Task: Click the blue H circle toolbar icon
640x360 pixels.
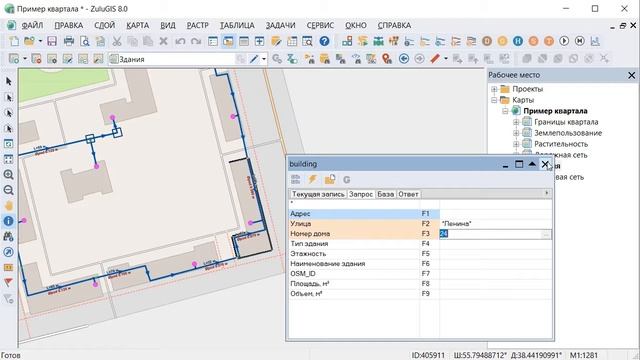Action: point(518,41)
